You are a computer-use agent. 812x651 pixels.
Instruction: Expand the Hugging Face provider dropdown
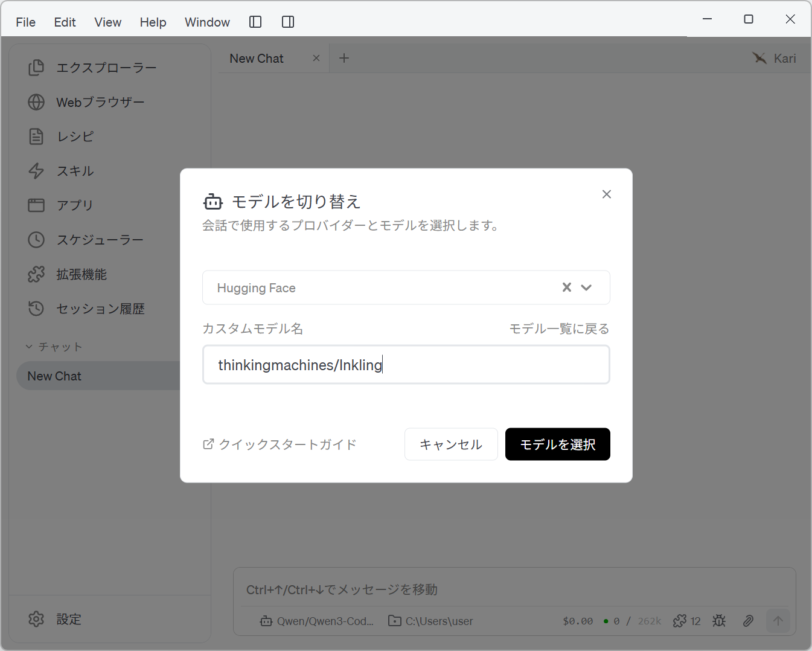pyautogui.click(x=586, y=287)
